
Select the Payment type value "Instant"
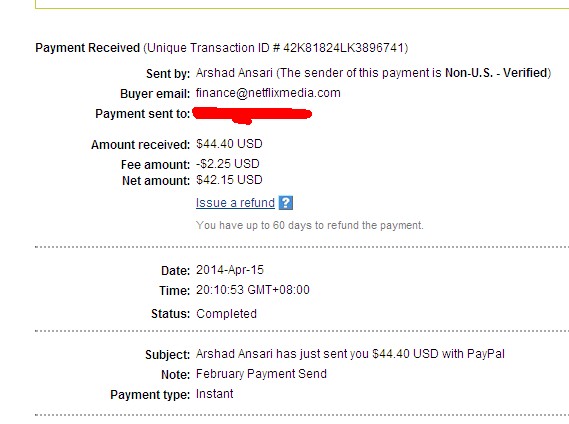coord(214,394)
